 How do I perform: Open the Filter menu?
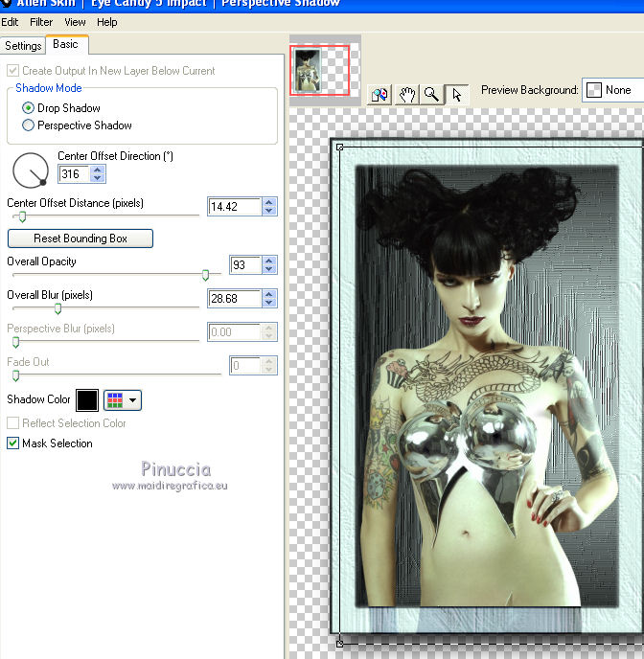point(41,22)
